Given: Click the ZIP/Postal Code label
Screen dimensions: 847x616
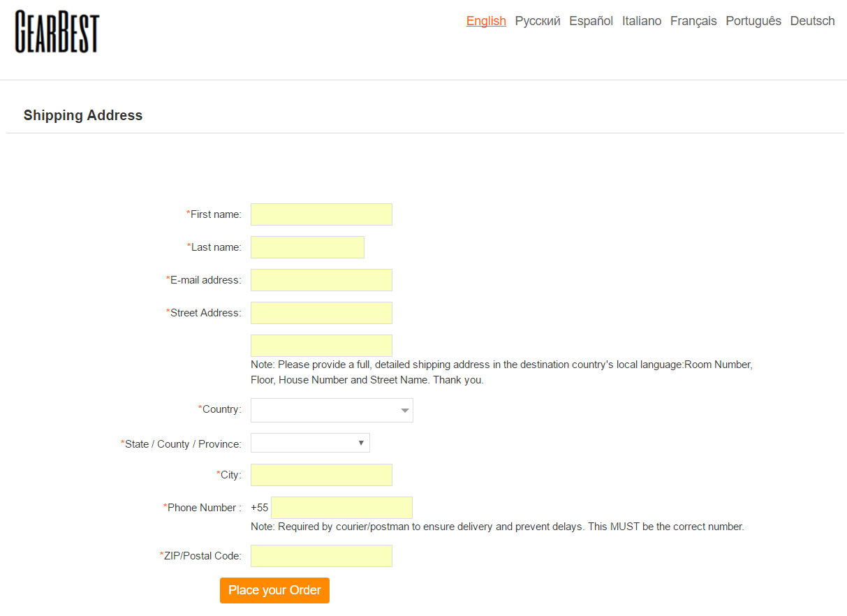Looking at the screenshot, I should (200, 556).
